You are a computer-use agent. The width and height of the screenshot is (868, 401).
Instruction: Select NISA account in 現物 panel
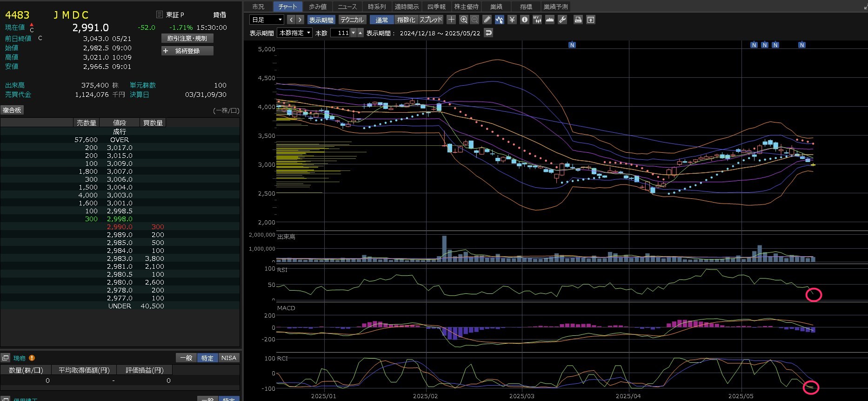pos(228,358)
